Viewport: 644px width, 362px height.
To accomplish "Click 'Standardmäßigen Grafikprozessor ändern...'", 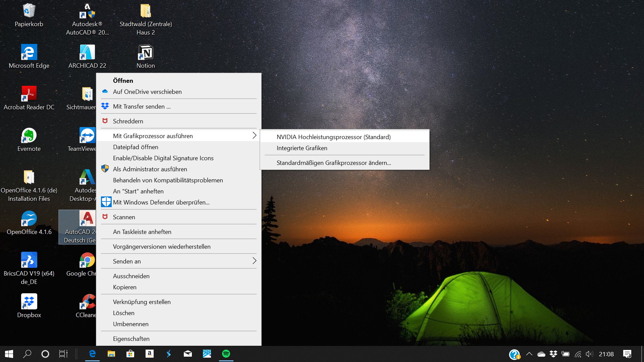I will (333, 163).
